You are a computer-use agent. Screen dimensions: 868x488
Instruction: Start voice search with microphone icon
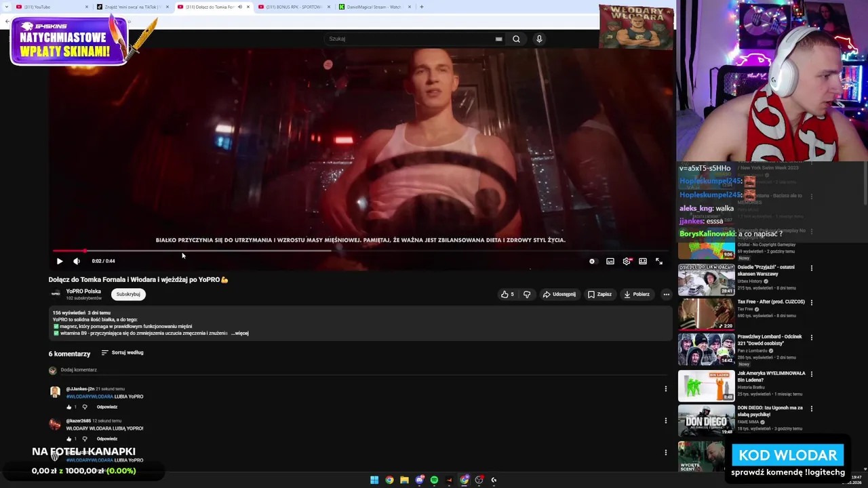pos(539,39)
